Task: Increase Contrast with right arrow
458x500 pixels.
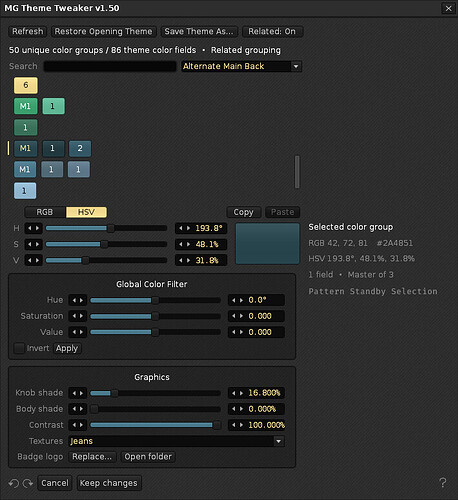Action: (x=82, y=425)
